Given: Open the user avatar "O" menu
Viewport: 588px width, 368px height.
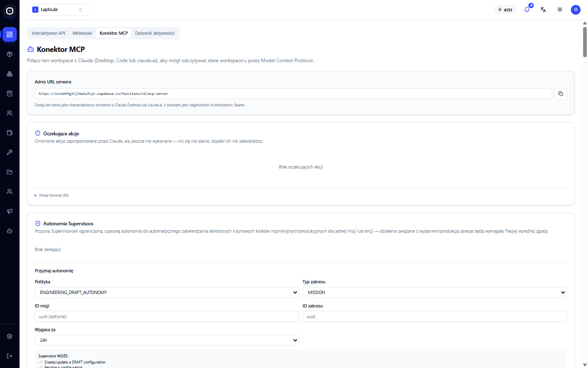Looking at the screenshot, I should click(x=576, y=10).
